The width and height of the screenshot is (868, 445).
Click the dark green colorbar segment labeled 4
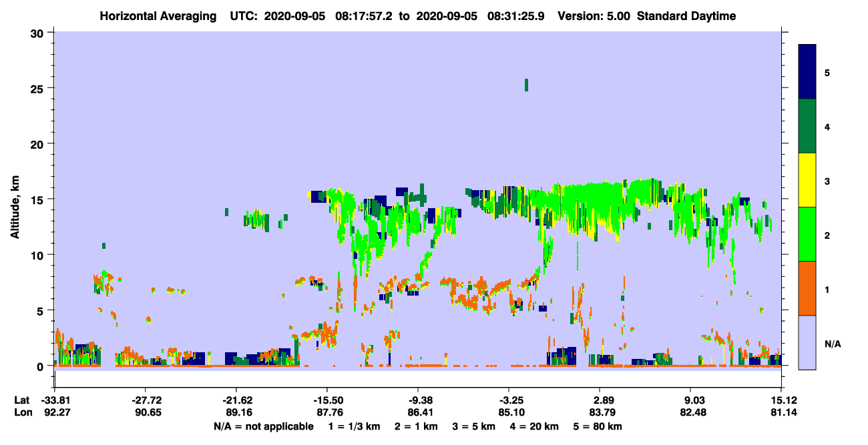(x=807, y=126)
